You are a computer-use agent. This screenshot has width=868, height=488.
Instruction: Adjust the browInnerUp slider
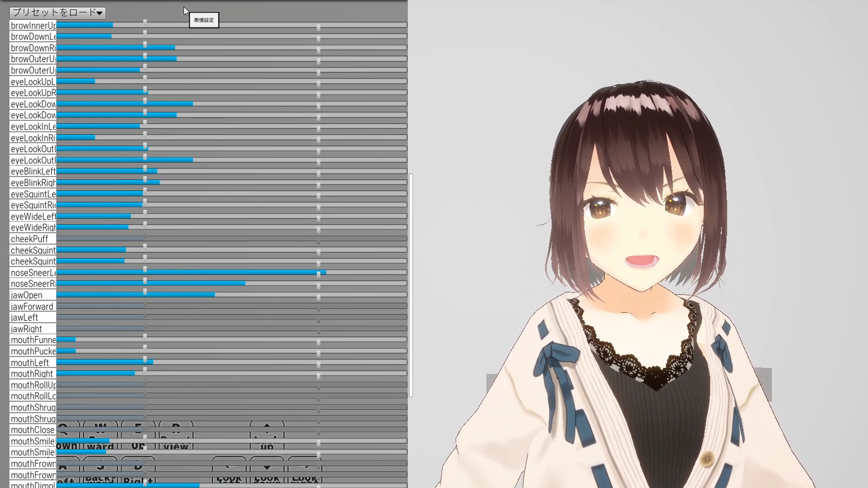tap(112, 25)
